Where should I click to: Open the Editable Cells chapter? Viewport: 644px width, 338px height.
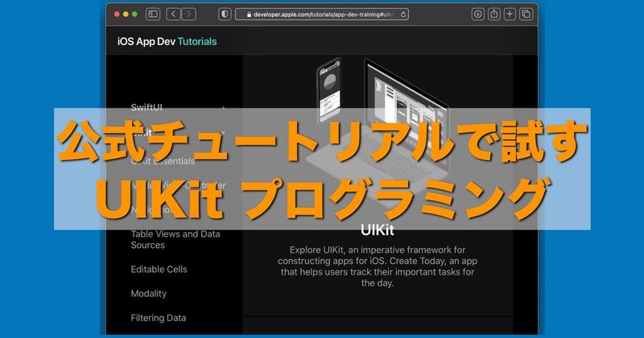pos(159,270)
